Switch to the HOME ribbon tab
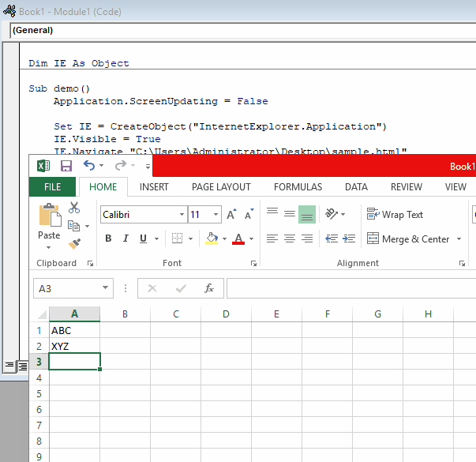 (x=103, y=187)
